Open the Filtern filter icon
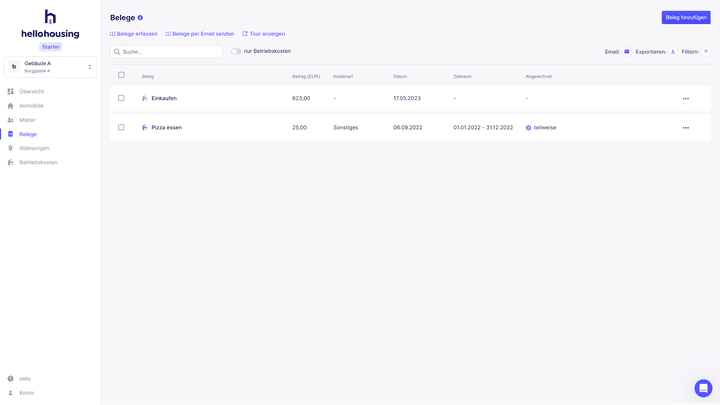The height and width of the screenshot is (405, 720). 706,52
